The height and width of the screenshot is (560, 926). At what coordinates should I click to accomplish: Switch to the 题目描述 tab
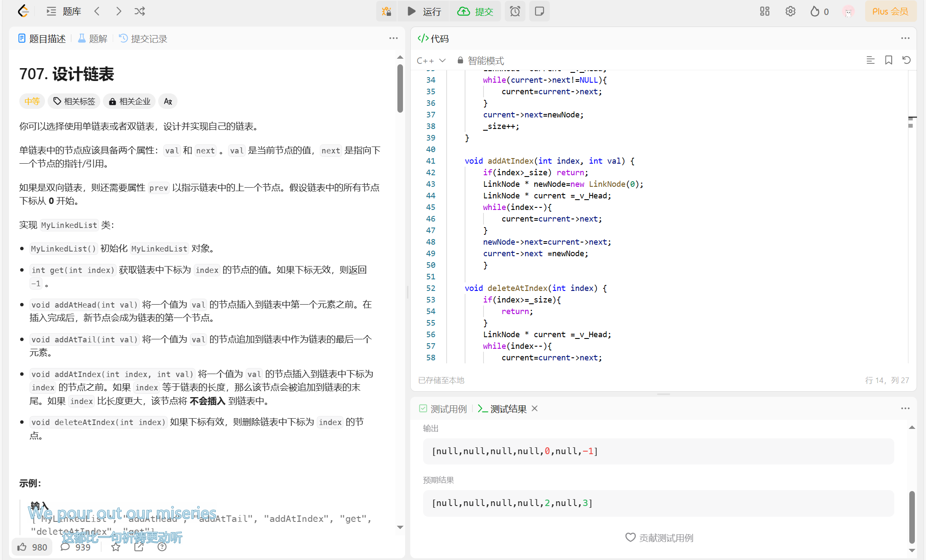point(42,39)
